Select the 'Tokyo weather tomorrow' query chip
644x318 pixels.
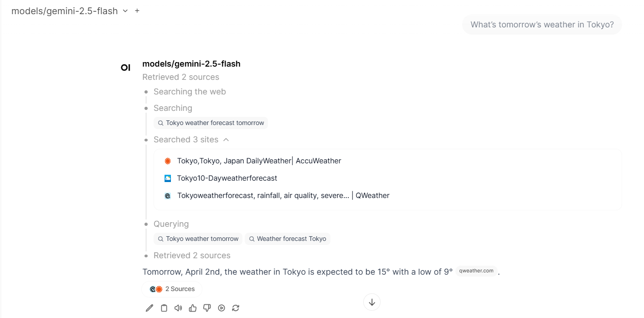click(x=198, y=239)
